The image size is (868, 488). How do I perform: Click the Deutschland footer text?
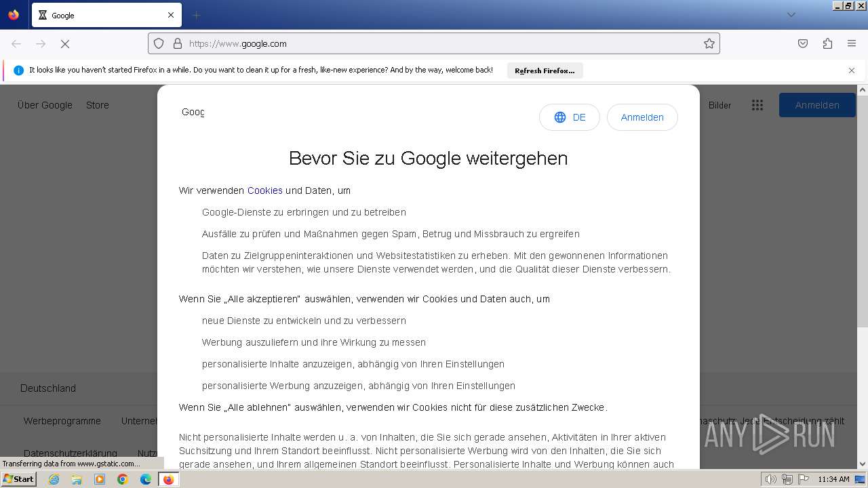[48, 388]
